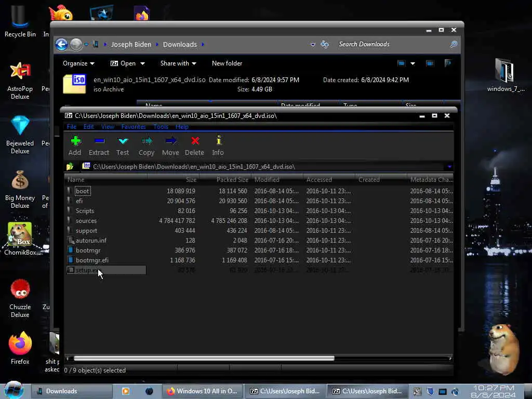Open the 7-Zip File menu
The height and width of the screenshot is (399, 532).
72,127
